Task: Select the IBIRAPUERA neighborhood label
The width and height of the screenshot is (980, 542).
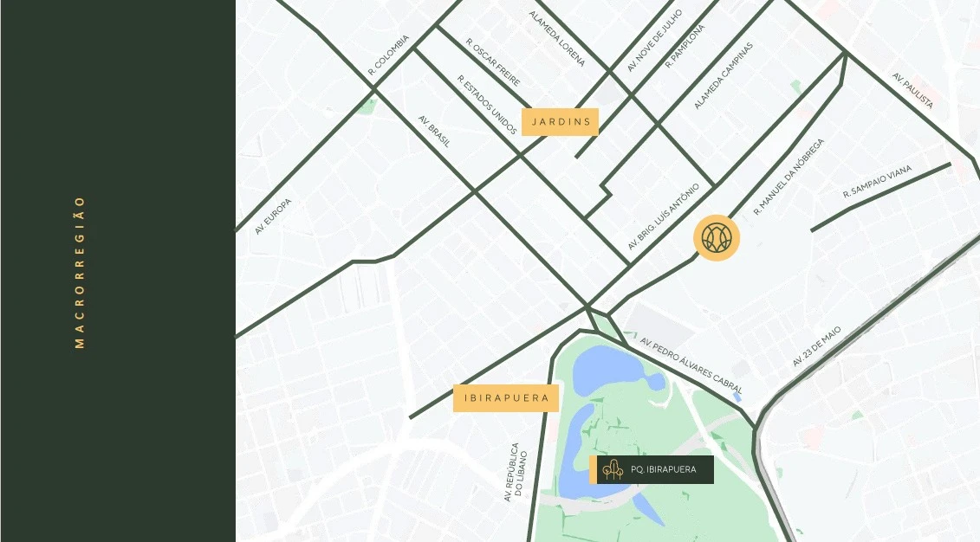Action: click(506, 398)
